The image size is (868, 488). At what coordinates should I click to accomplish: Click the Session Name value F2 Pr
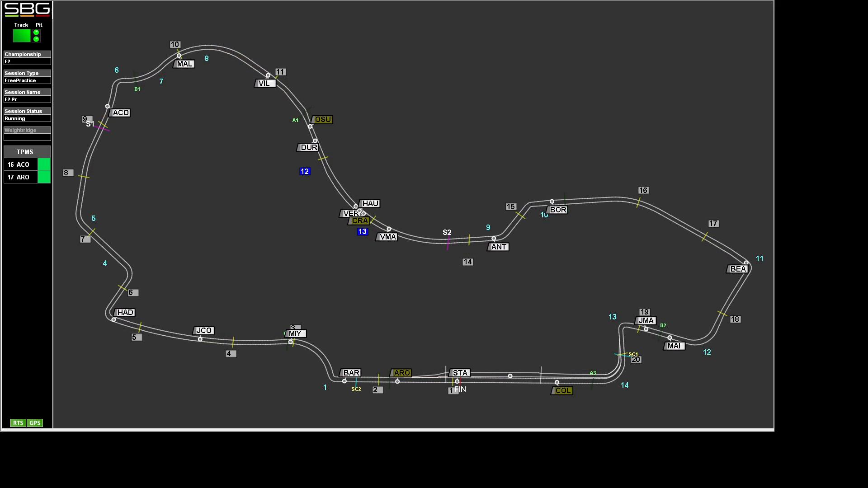pyautogui.click(x=27, y=99)
